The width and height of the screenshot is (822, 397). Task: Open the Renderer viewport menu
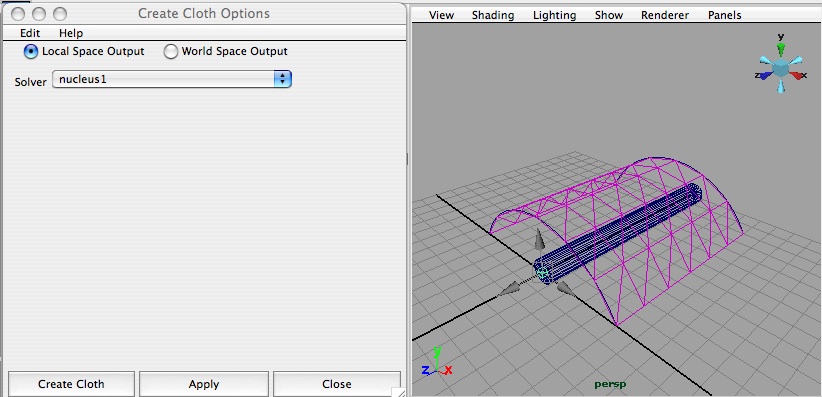665,15
